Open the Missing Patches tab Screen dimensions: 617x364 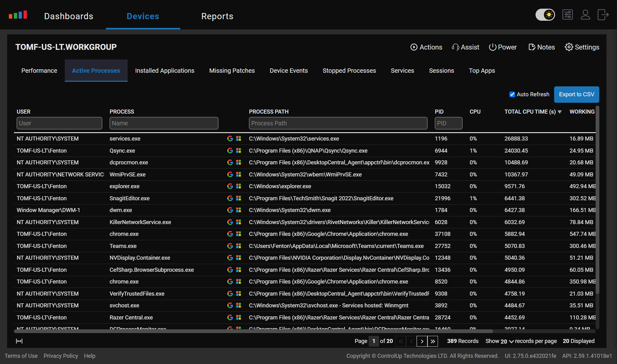[x=232, y=71]
